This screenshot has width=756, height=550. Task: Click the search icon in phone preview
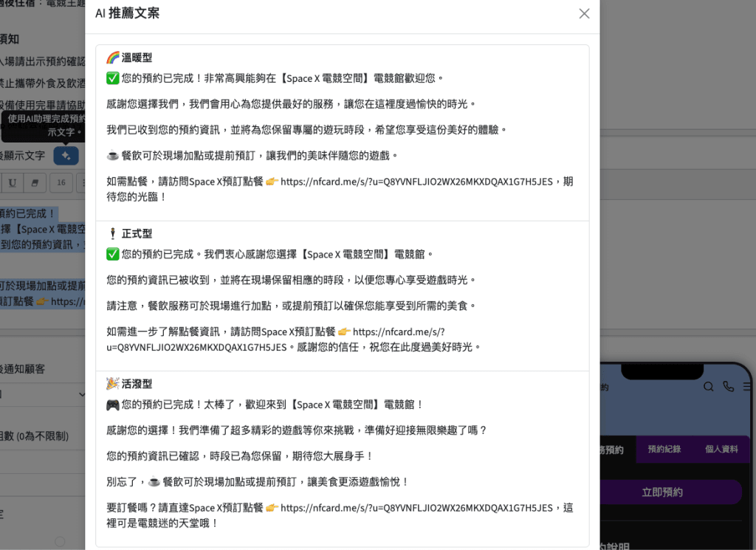click(708, 387)
